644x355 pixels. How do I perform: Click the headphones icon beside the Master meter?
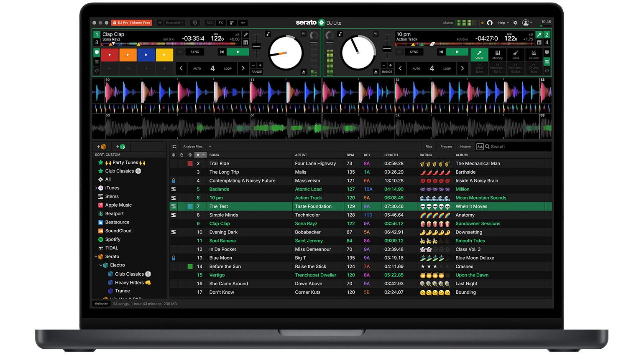490,23
